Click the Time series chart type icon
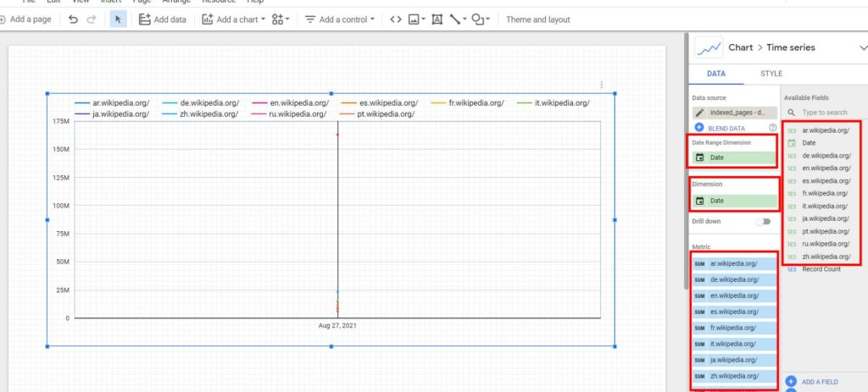 [709, 47]
